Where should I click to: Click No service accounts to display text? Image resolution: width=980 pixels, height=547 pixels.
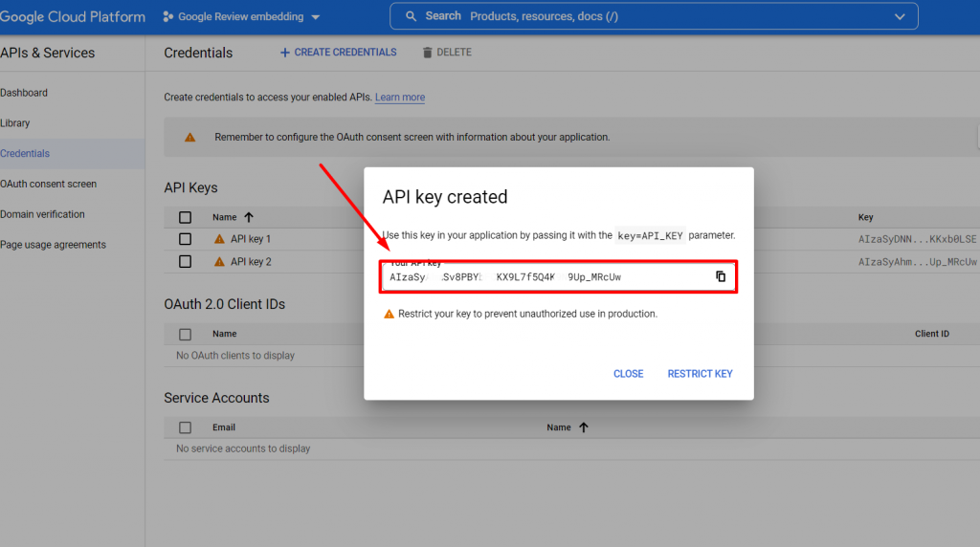(x=243, y=449)
